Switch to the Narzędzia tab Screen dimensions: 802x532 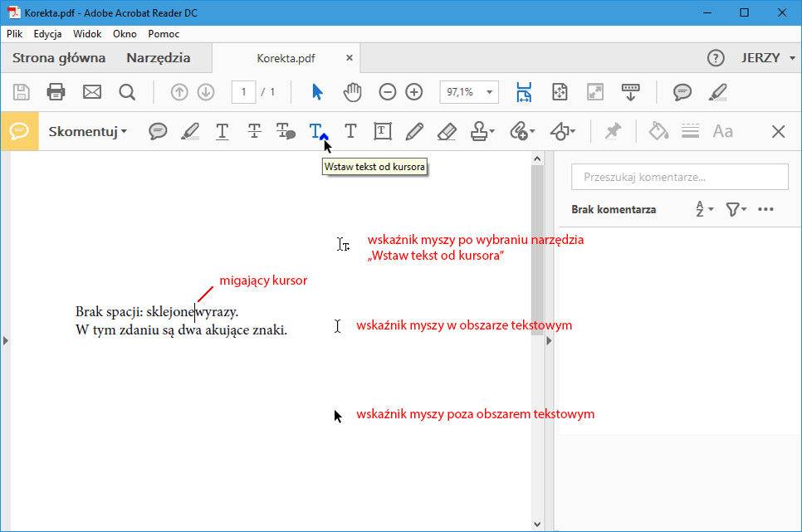click(x=158, y=58)
